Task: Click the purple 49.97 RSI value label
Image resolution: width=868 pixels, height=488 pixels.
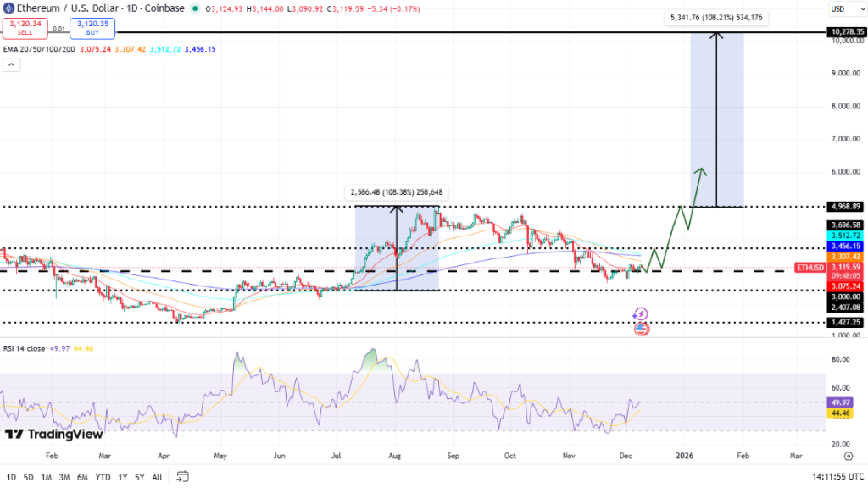Action: [x=840, y=402]
